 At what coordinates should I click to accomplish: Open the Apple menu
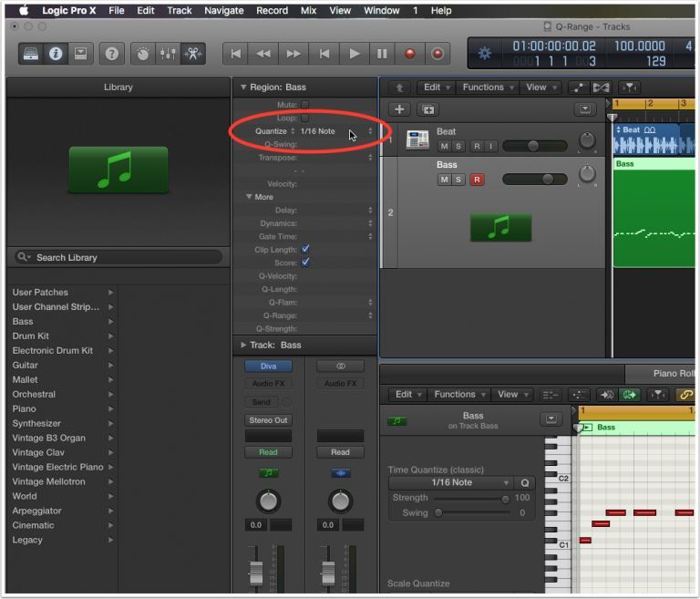24,10
